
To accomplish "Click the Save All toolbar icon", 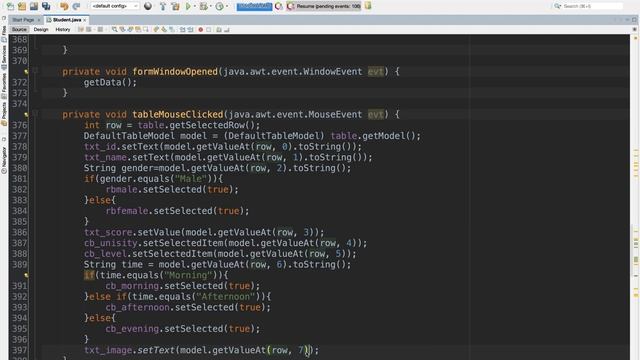I will click(46, 6).
